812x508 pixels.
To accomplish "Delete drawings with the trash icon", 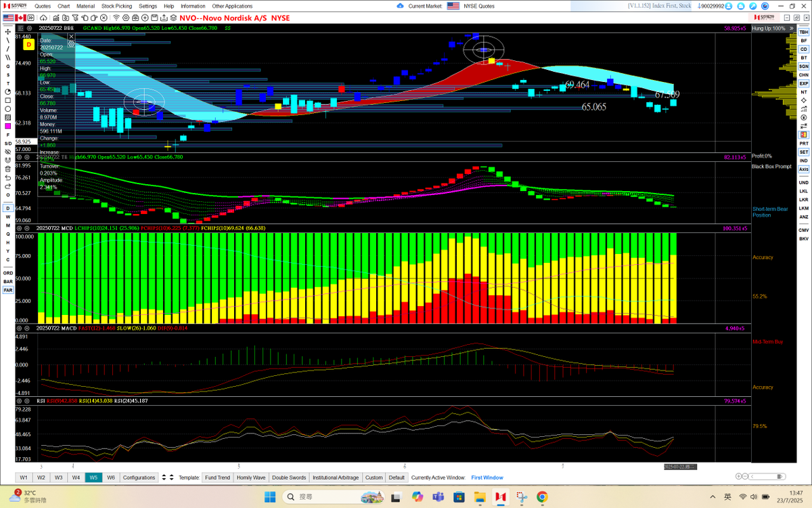I will (x=7, y=169).
